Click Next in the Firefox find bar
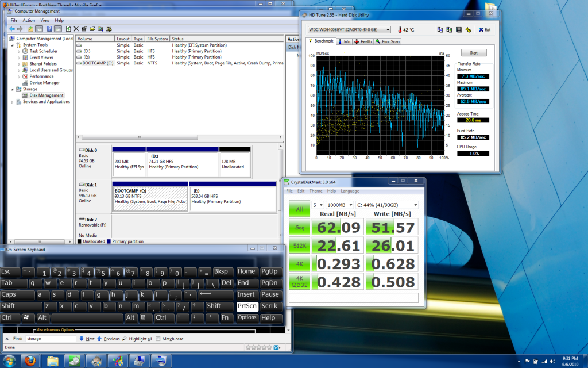The image size is (588, 368). (87, 339)
